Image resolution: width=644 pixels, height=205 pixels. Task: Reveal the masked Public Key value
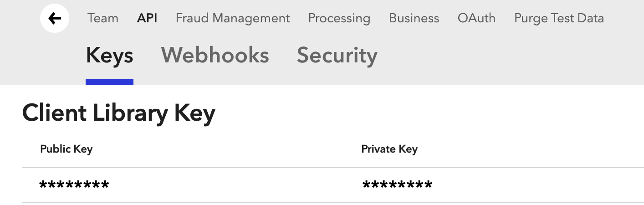pos(74,184)
